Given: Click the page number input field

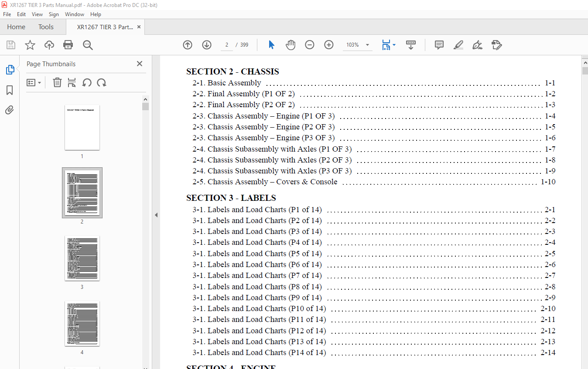Looking at the screenshot, I should point(226,45).
